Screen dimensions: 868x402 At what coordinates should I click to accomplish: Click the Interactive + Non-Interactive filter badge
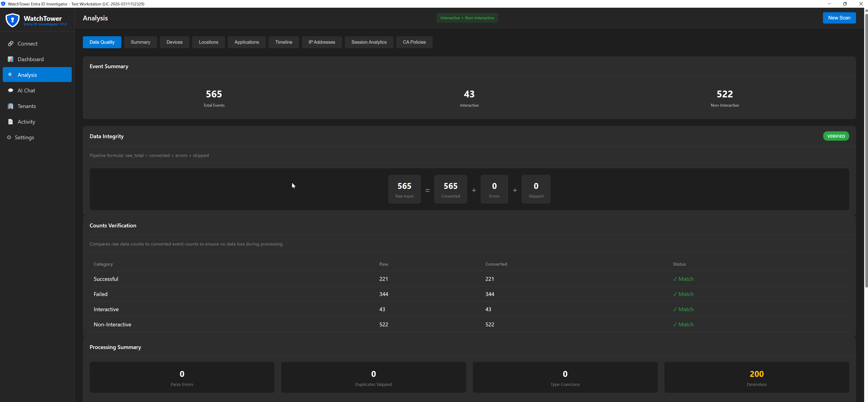pyautogui.click(x=467, y=17)
